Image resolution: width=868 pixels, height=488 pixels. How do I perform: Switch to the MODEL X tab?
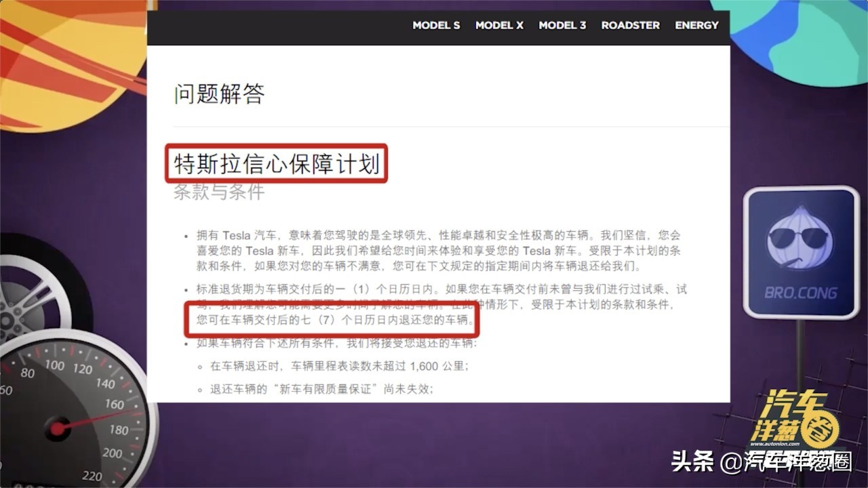click(500, 25)
